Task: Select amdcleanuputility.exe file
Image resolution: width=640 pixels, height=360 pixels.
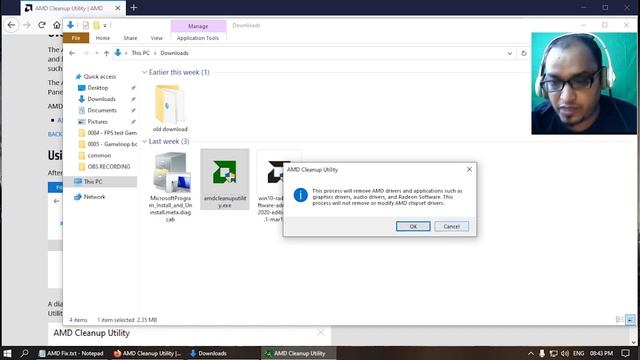Action: pos(224,180)
